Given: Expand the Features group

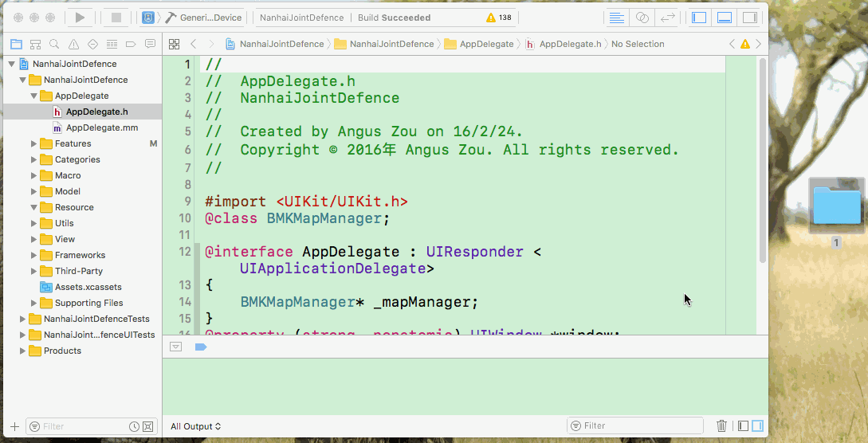Looking at the screenshot, I should click(33, 143).
